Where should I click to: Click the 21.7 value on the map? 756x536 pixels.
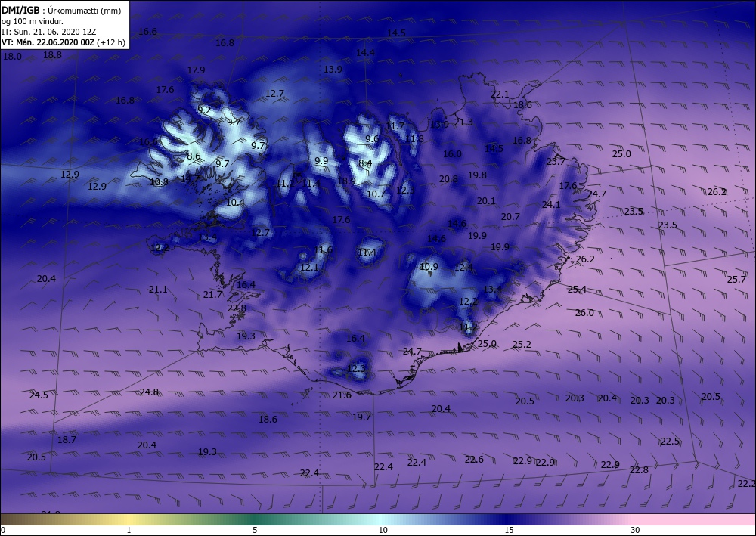212,294
